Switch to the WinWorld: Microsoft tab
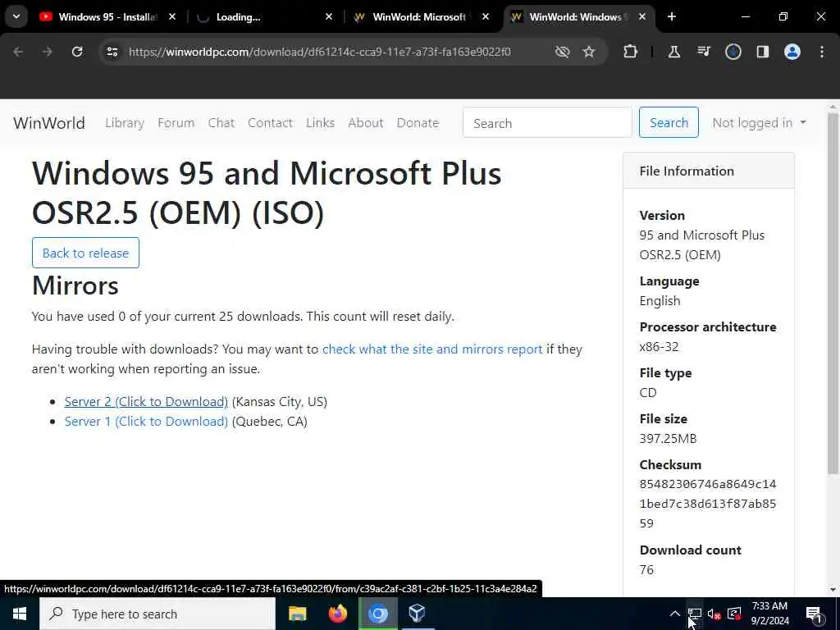 pyautogui.click(x=419, y=17)
